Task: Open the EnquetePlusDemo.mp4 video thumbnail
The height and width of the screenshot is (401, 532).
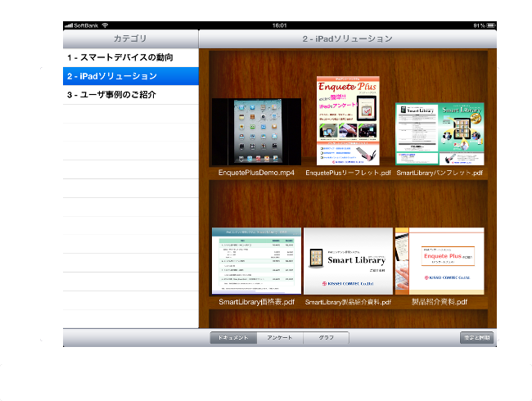Action: pyautogui.click(x=256, y=132)
